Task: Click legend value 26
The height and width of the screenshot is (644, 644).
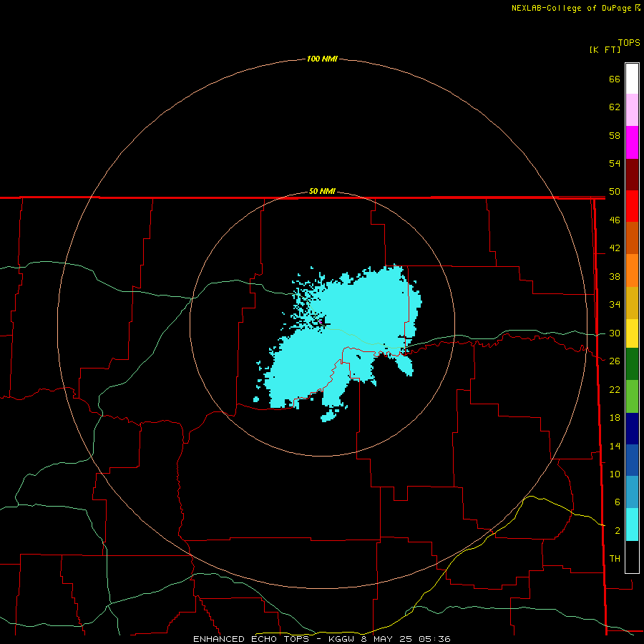Action: [x=615, y=361]
